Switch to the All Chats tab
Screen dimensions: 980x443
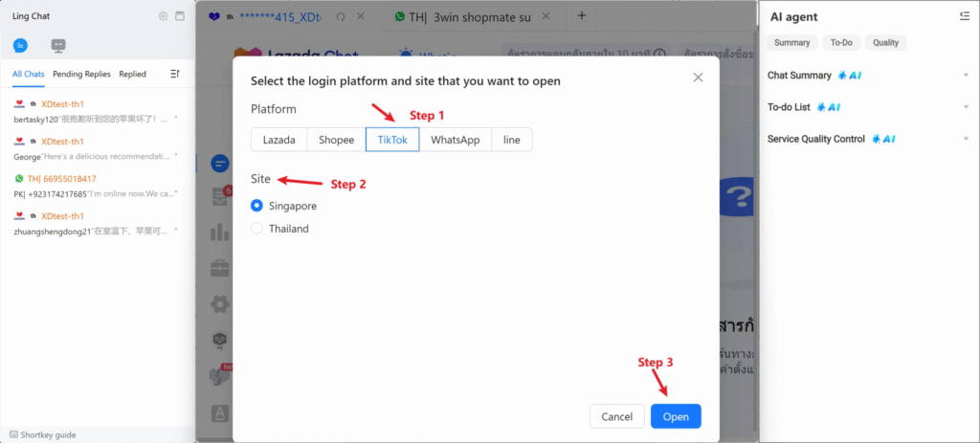pos(28,74)
